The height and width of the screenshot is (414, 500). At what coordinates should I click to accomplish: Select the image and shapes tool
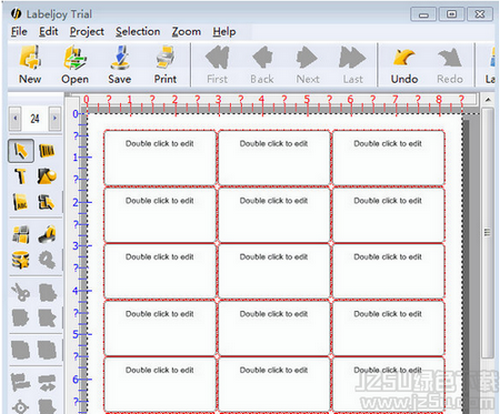47,176
